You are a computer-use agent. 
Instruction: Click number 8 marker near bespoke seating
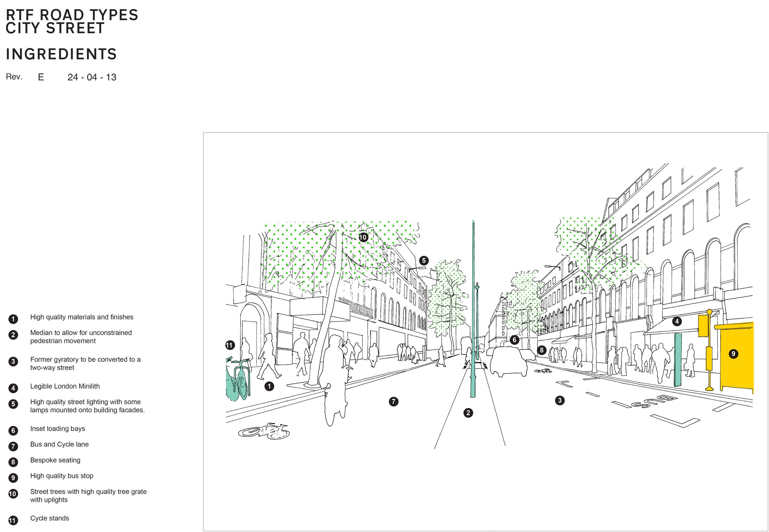(x=542, y=350)
